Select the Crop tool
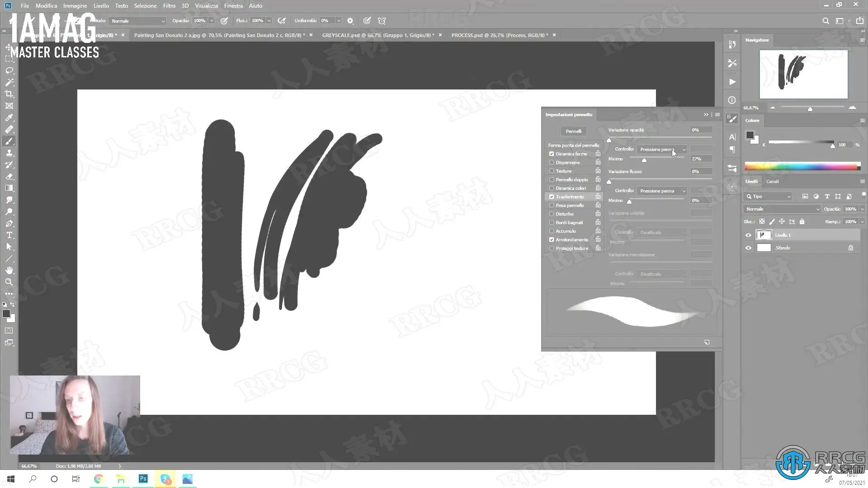 (x=9, y=94)
